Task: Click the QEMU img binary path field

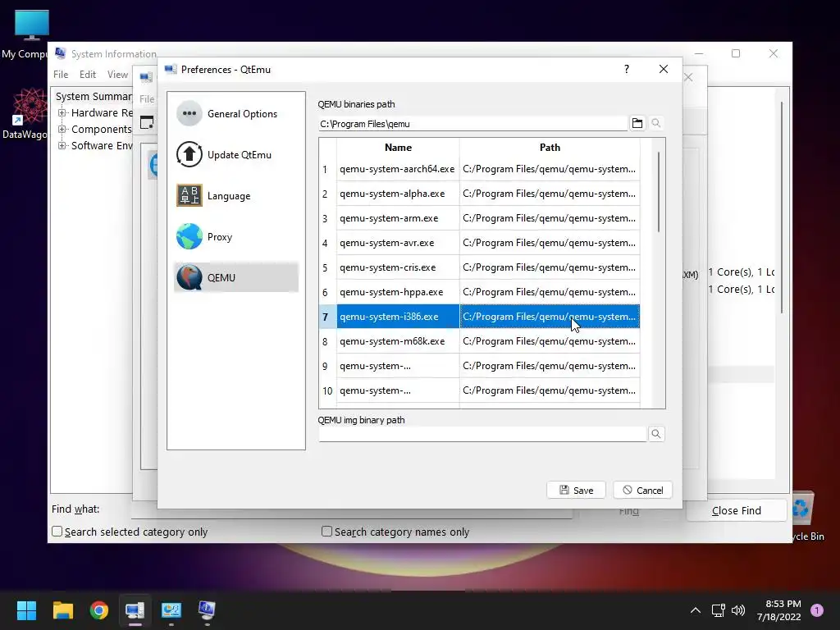Action: coord(482,434)
